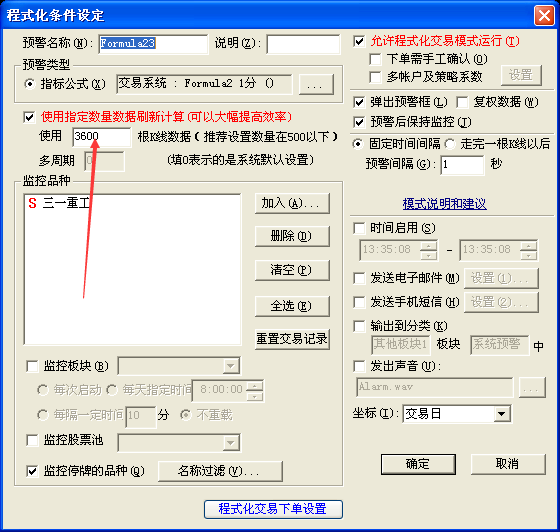Check 复权数据 option
The image size is (560, 532).
pyautogui.click(x=462, y=102)
